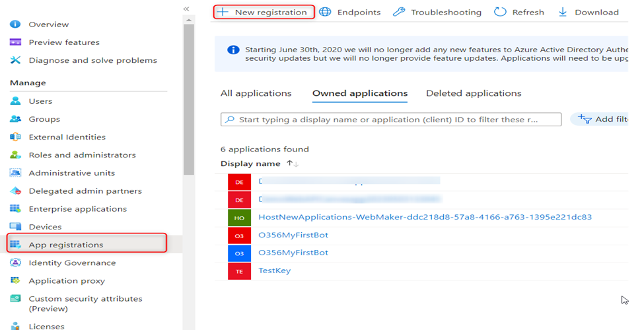Screen dimensions: 644x330
Task: Click the Diagnose and solve problems icon
Action: point(15,60)
